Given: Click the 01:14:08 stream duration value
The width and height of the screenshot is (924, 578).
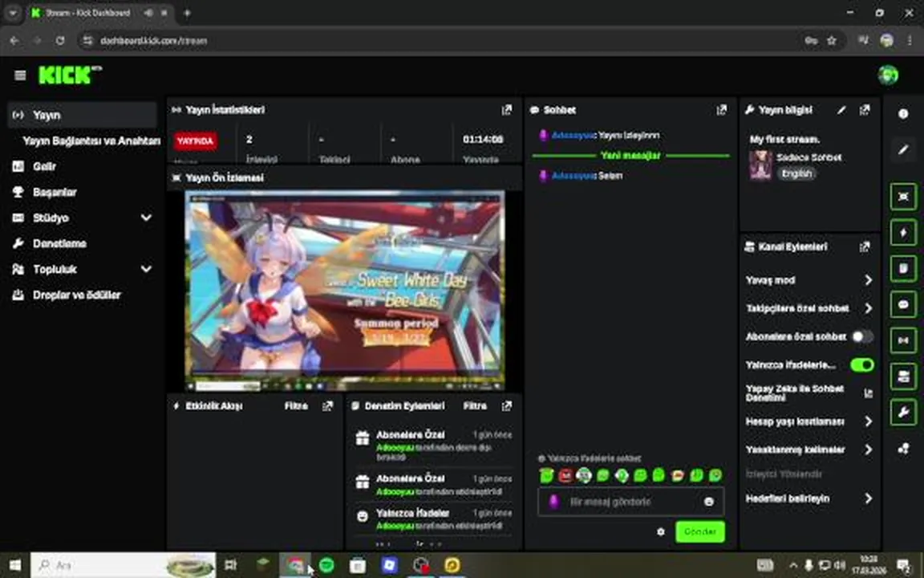Looking at the screenshot, I should pyautogui.click(x=483, y=139).
